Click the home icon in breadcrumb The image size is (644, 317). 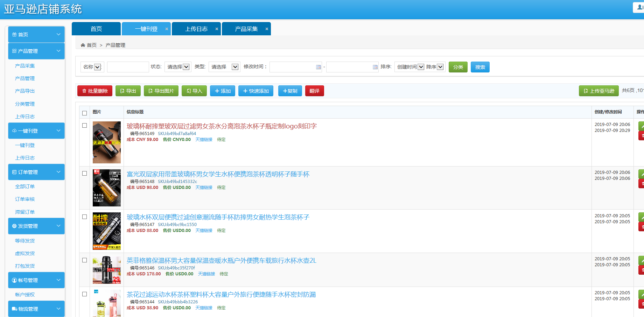(x=83, y=45)
